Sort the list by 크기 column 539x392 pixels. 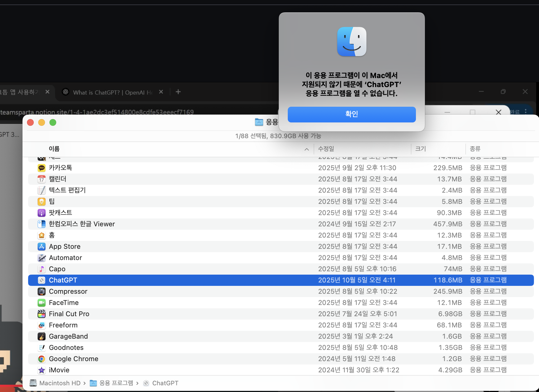point(421,149)
